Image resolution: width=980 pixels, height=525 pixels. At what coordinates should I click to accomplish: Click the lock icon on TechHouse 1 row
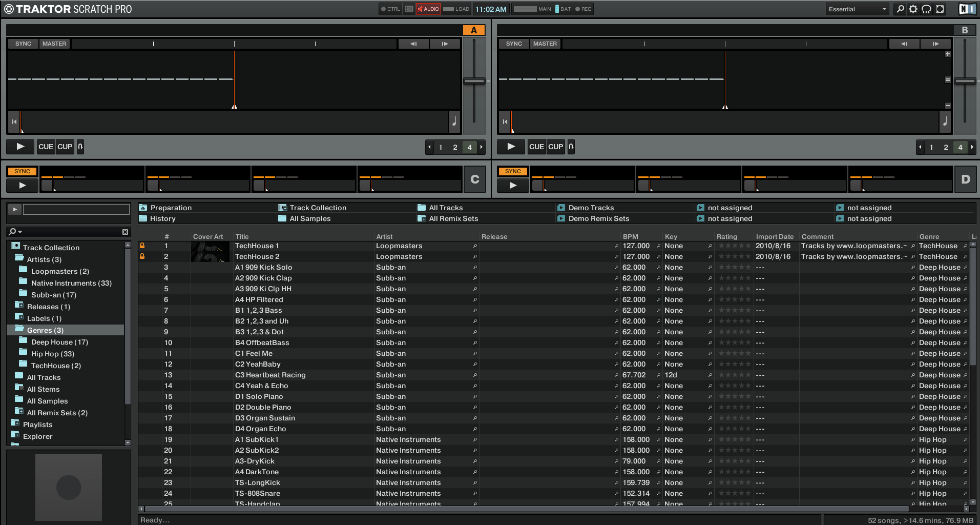point(142,246)
